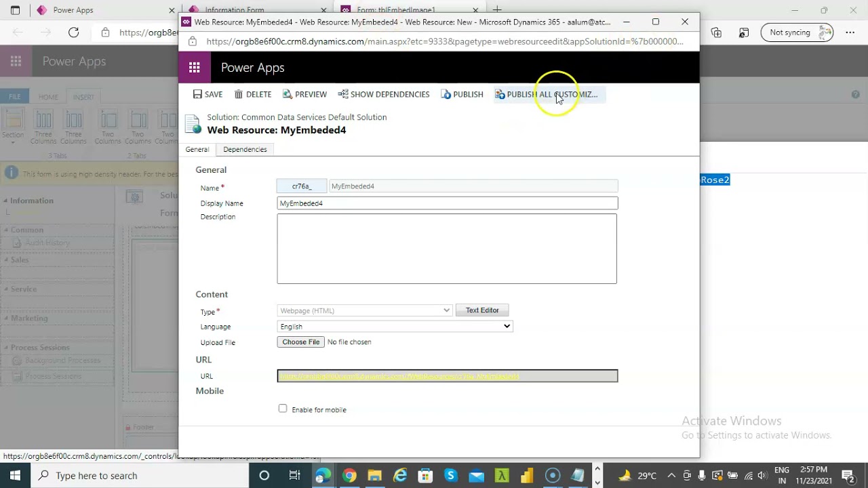Viewport: 868px width, 488px height.
Task: Click the web resource URL field
Action: pyautogui.click(x=448, y=376)
